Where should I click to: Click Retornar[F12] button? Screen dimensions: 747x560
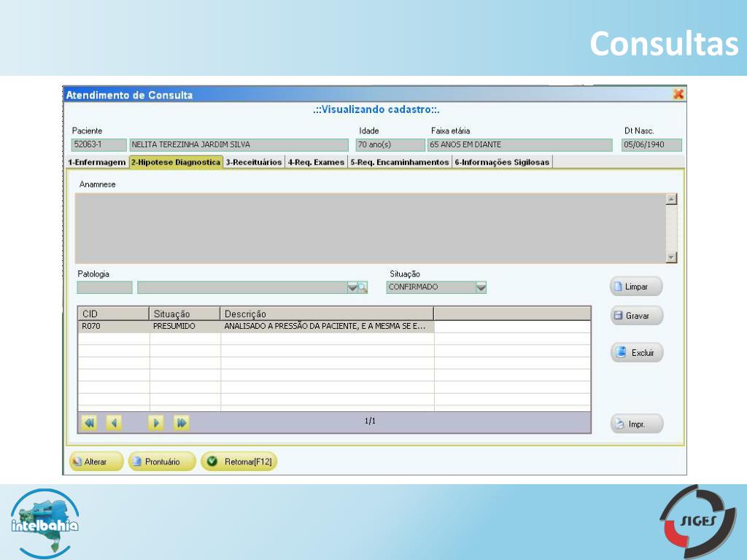(x=239, y=462)
